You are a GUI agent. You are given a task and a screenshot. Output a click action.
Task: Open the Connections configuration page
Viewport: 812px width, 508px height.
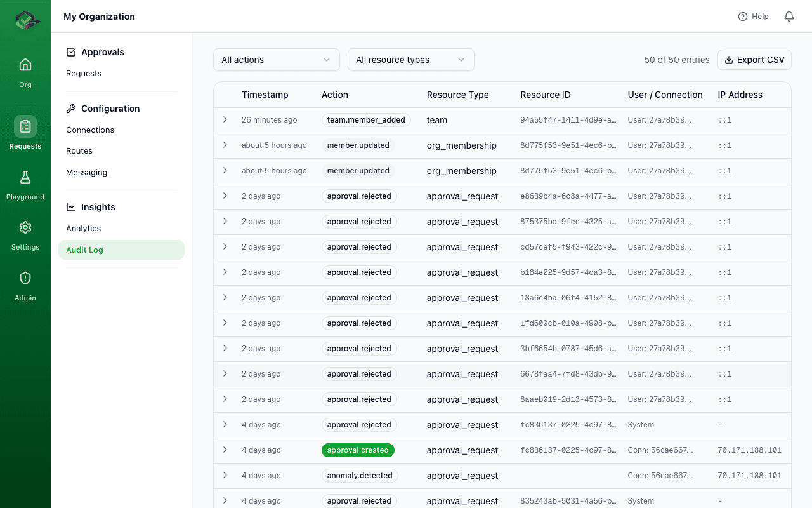89,130
